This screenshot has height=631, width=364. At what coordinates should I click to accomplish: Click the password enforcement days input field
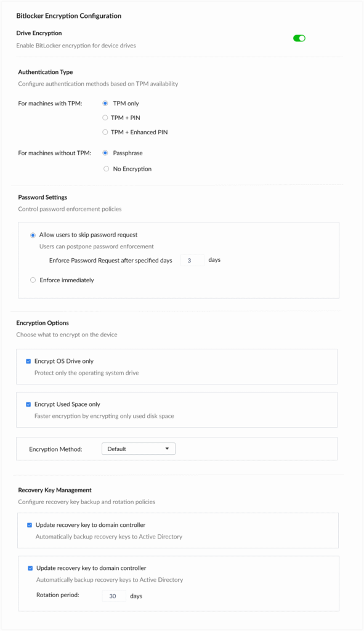click(192, 260)
